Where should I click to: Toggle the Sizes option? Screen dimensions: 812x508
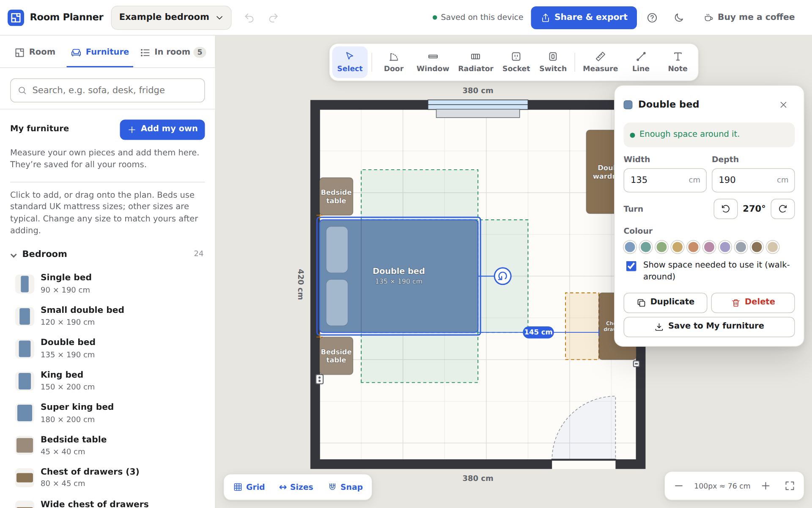296,487
